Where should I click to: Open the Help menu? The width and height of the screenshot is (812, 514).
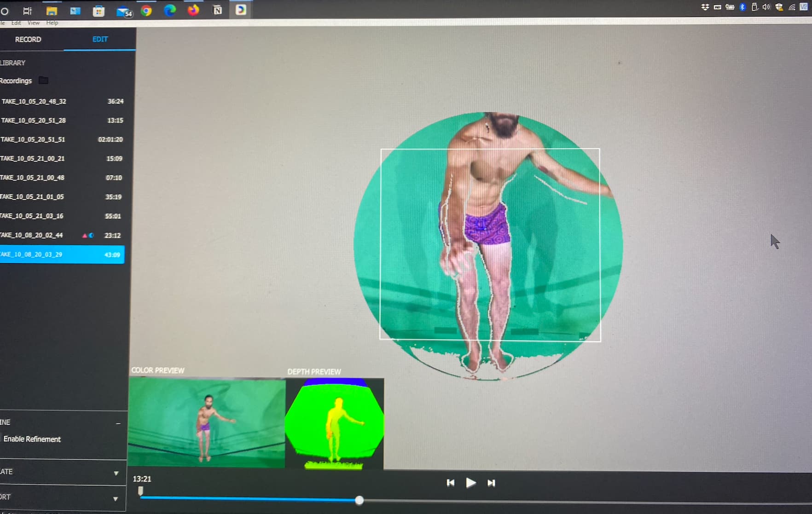point(52,23)
